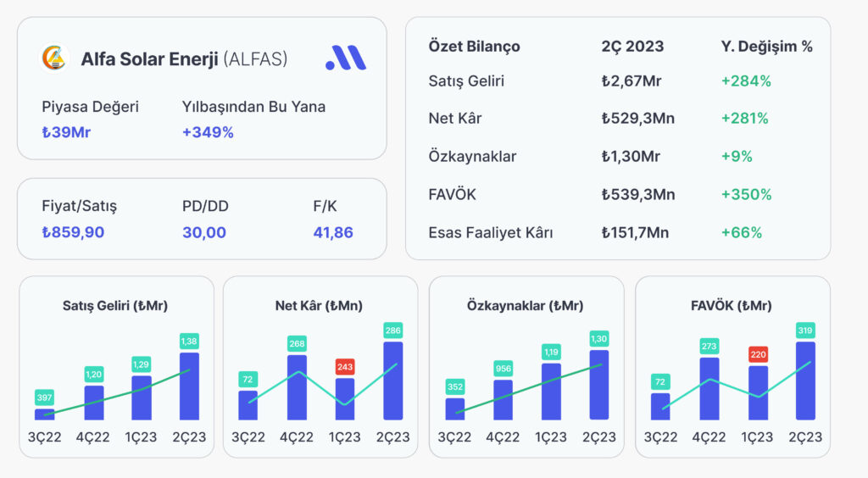
Task: Click the 4Ç22 bar in Net Kâr chart
Action: click(x=298, y=387)
